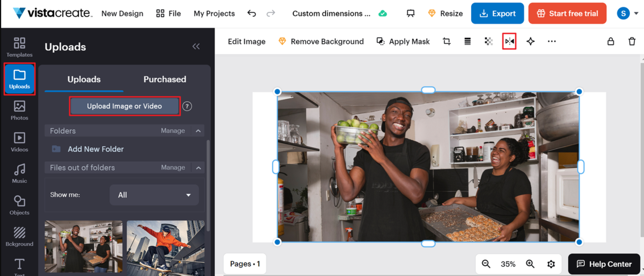Screen dimensions: 644x276
Task: Open the Show me filter dropdown
Action: [x=154, y=195]
